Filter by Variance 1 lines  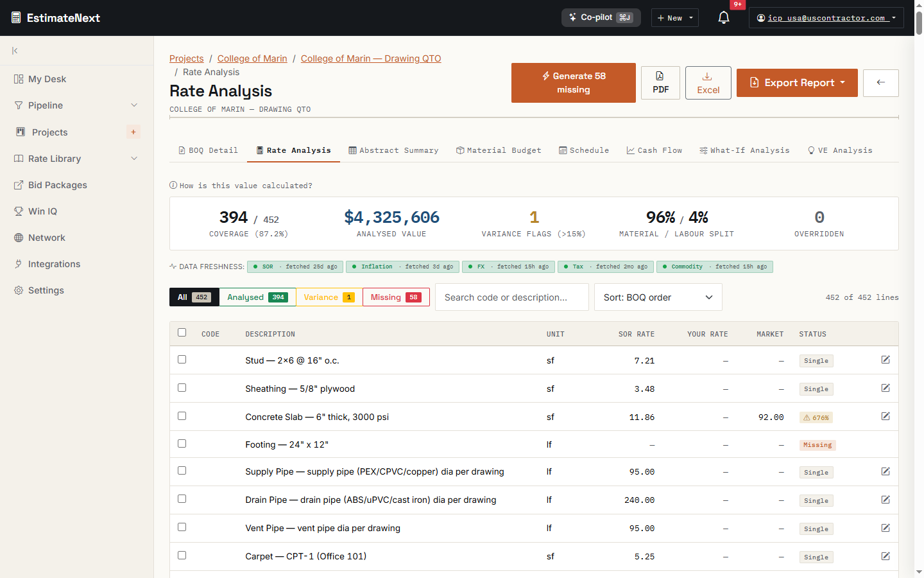[329, 297]
